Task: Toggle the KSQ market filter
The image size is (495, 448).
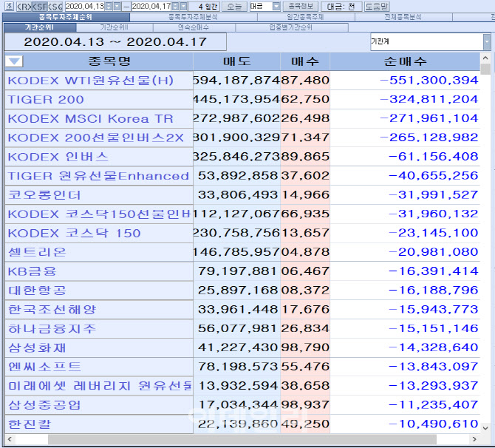Action: click(55, 7)
